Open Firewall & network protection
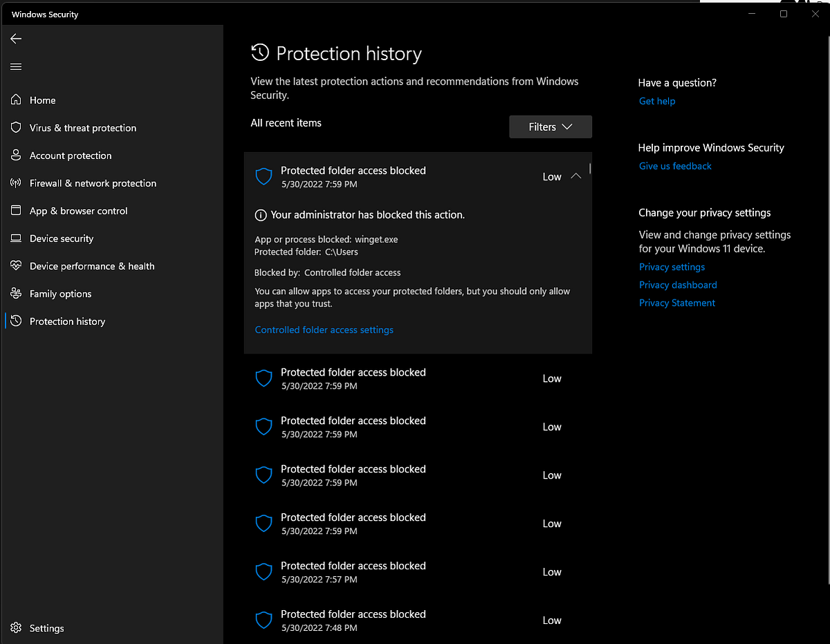The image size is (830, 644). click(x=92, y=183)
